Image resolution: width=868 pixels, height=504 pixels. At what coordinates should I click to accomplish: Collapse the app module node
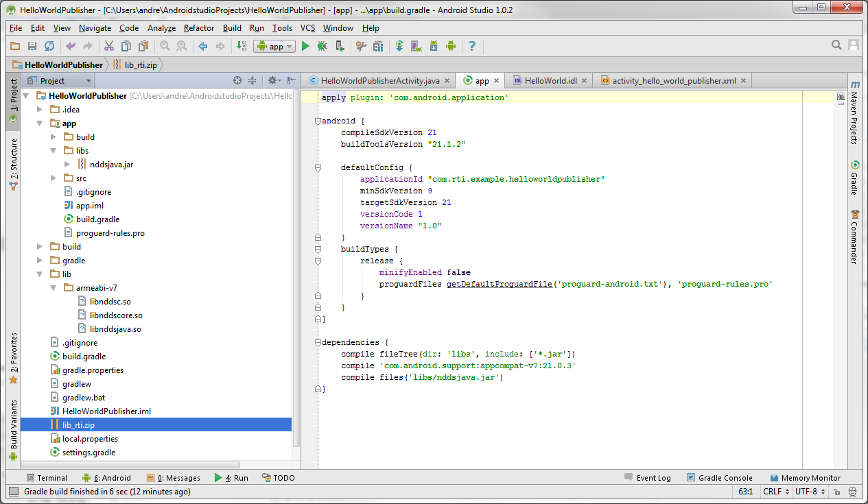pyautogui.click(x=40, y=123)
